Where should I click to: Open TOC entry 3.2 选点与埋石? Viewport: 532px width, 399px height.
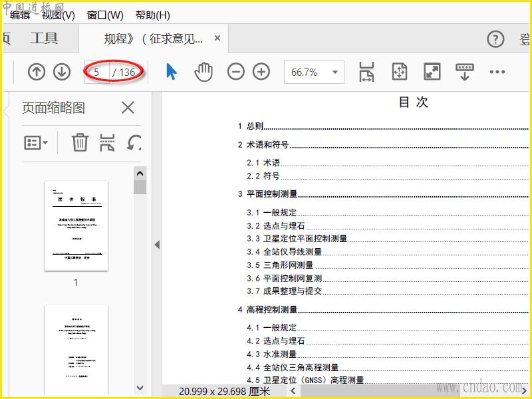(388, 226)
